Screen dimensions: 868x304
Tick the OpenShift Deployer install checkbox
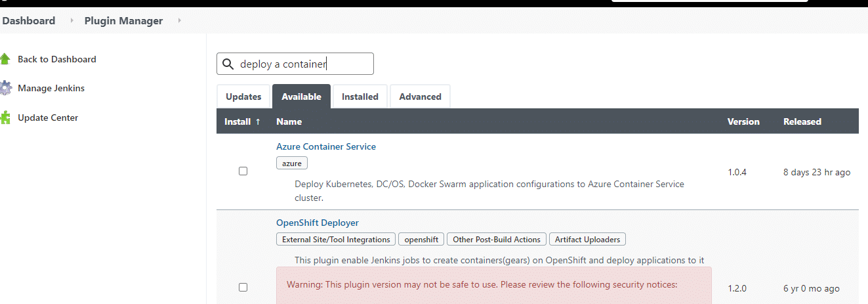[243, 287]
